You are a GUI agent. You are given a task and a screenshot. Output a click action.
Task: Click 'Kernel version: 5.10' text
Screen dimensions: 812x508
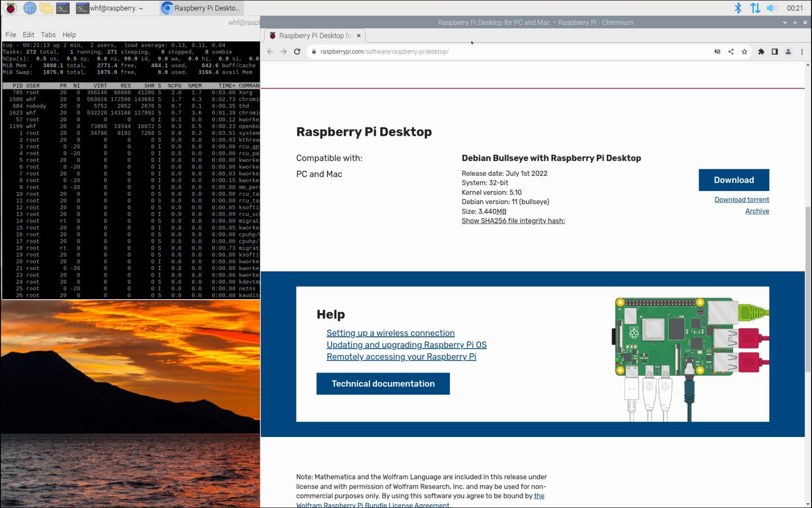coord(492,192)
